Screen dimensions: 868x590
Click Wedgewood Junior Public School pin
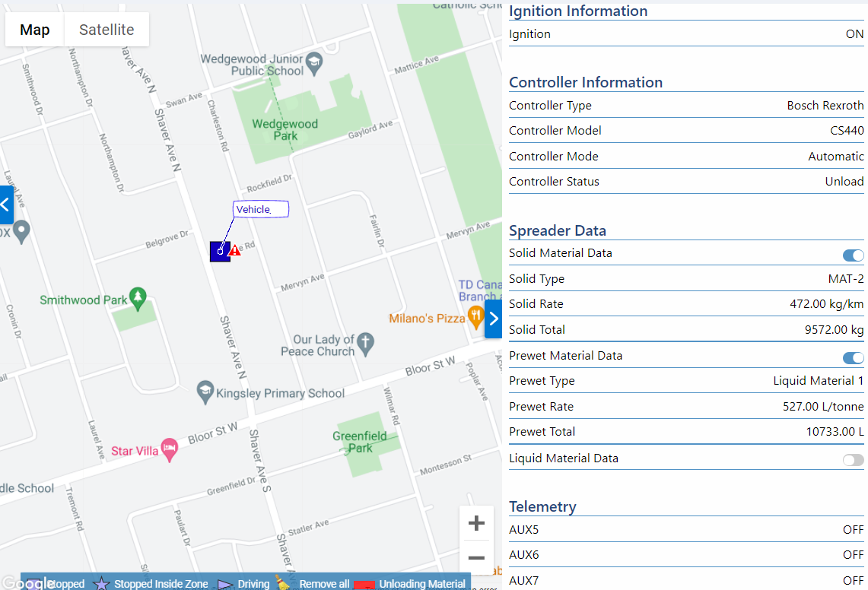(314, 61)
